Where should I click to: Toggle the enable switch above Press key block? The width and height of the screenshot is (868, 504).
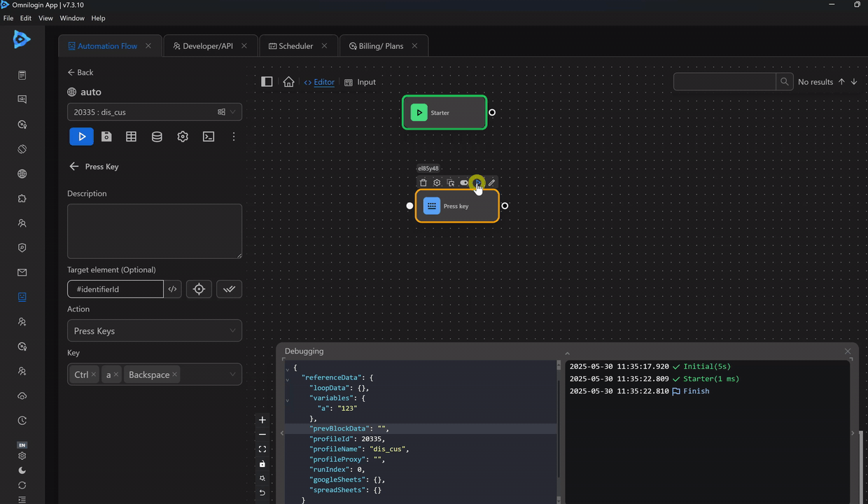click(463, 183)
